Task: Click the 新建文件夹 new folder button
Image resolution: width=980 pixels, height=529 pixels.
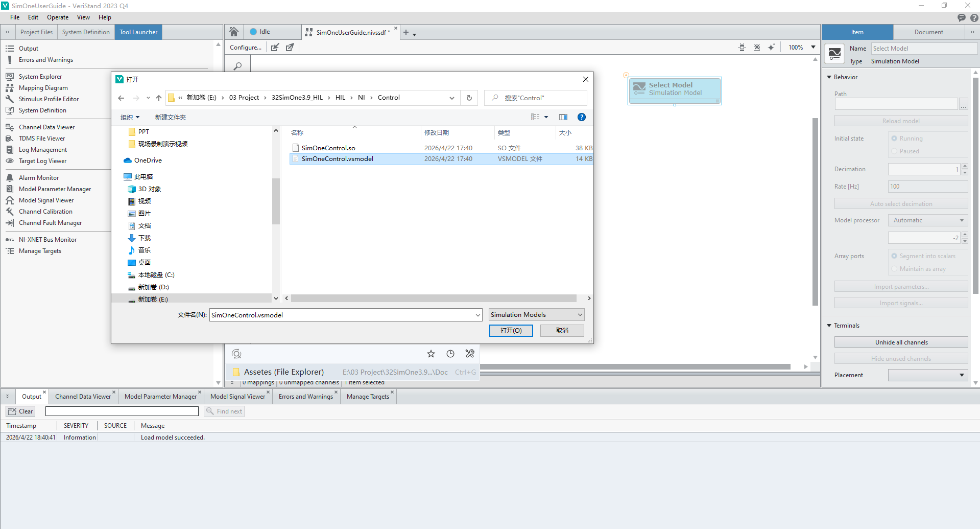Action: [x=171, y=117]
